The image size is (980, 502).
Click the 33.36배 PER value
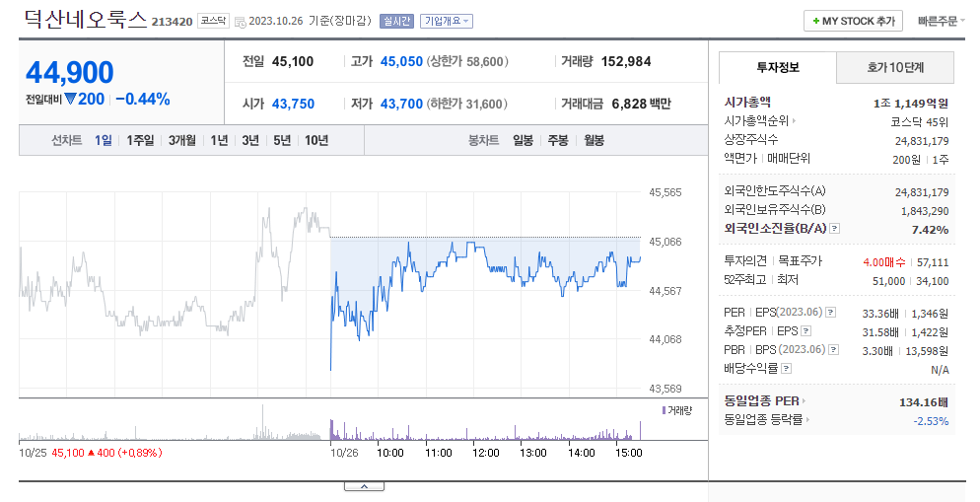[x=880, y=314]
